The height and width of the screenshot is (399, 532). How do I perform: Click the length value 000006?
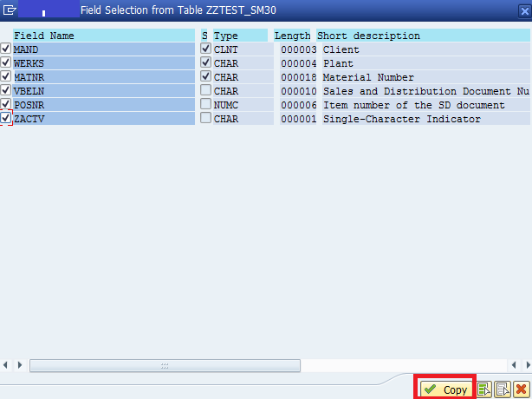click(298, 105)
